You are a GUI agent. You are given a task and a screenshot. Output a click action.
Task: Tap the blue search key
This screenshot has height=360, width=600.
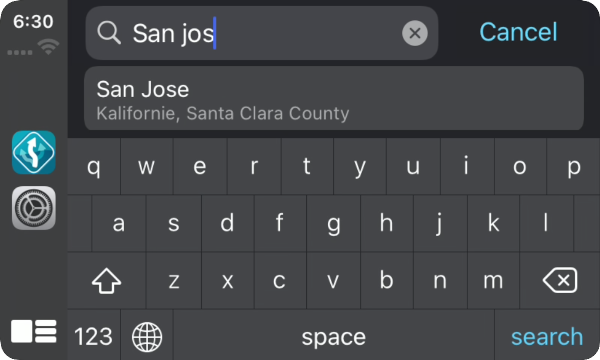547,336
